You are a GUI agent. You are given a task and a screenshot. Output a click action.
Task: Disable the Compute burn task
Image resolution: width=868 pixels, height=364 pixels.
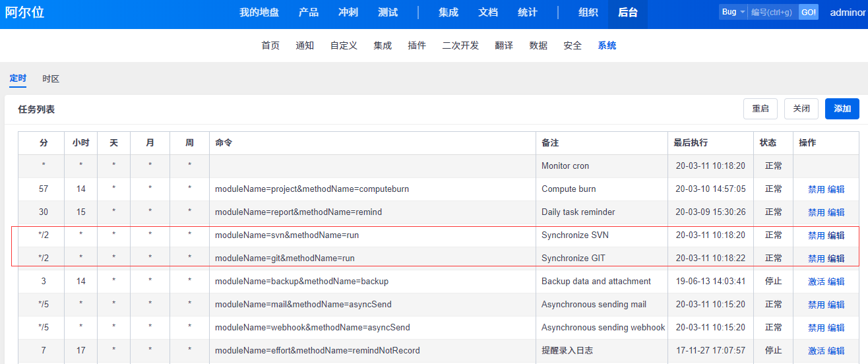pyautogui.click(x=816, y=189)
